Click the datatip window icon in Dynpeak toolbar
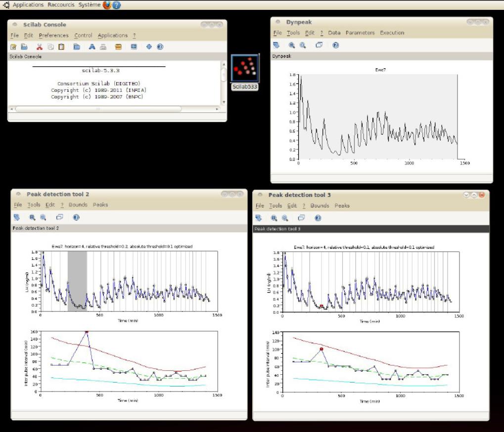504x432 pixels. pos(319,45)
